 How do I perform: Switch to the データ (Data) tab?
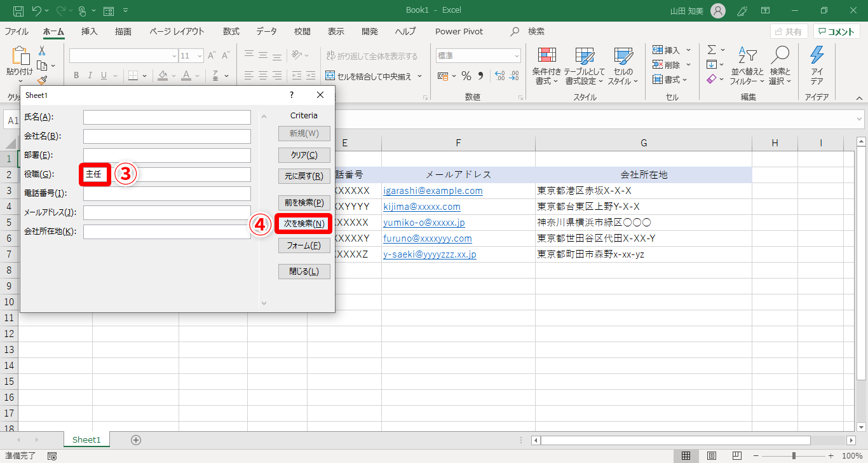point(267,31)
